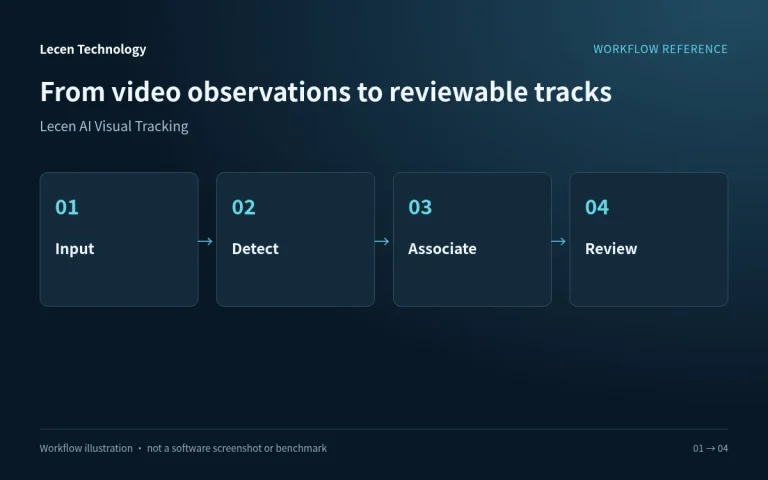This screenshot has height=480, width=768.
Task: Click the headline about reviewable tracks
Action: 326,92
